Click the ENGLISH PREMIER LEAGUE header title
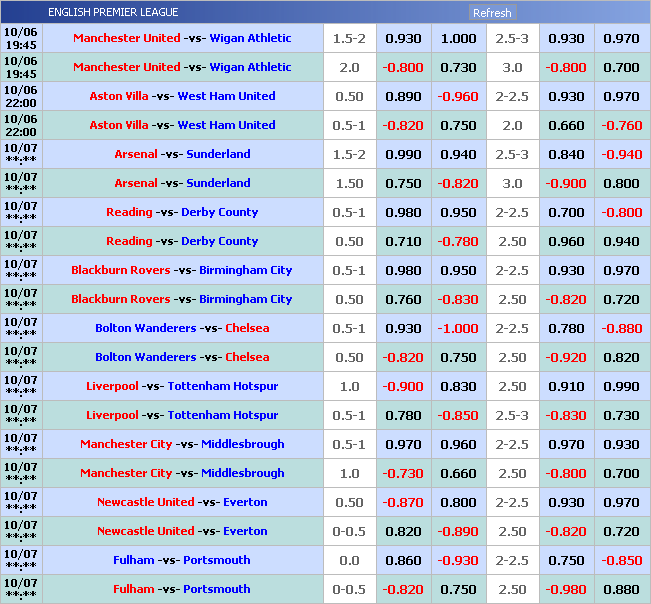Viewport: 651px width, 604px height. click(113, 12)
